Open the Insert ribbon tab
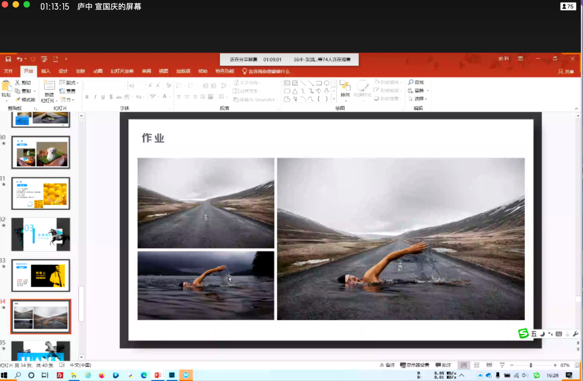Screen dimensions: 583x381 click(x=45, y=71)
